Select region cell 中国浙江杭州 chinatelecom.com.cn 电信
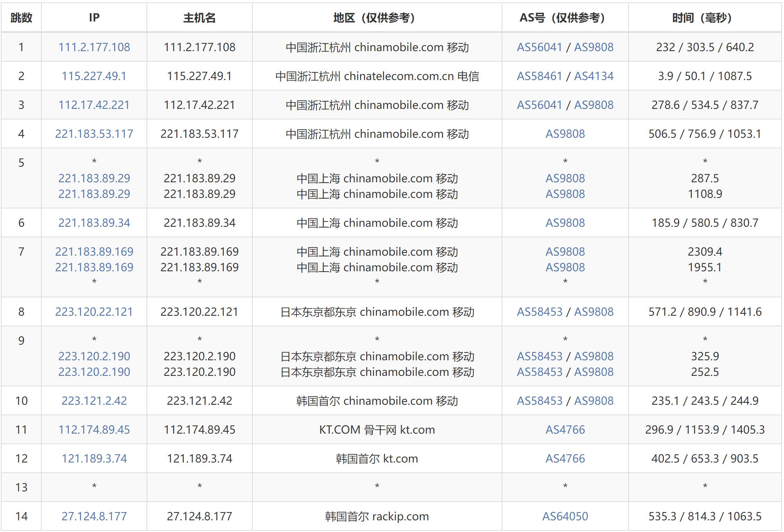This screenshot has height=532, width=784. coord(377,76)
